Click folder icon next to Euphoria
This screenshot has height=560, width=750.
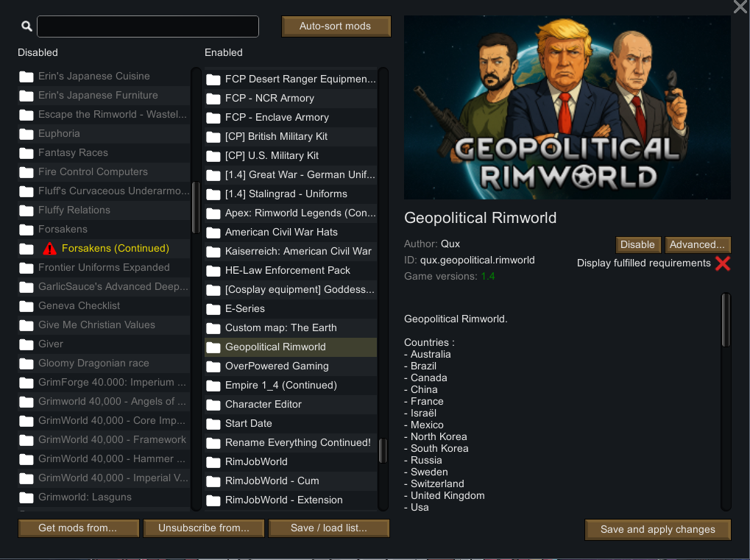coord(26,134)
